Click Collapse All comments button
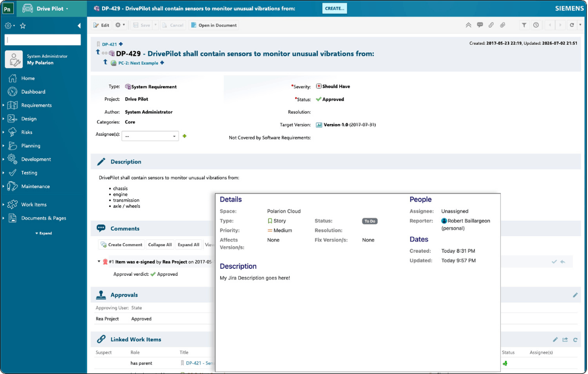This screenshot has width=588, height=374. (160, 245)
